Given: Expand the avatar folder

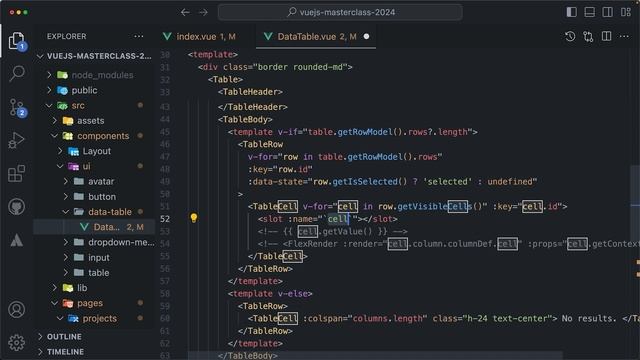Looking at the screenshot, I should coord(94,181).
